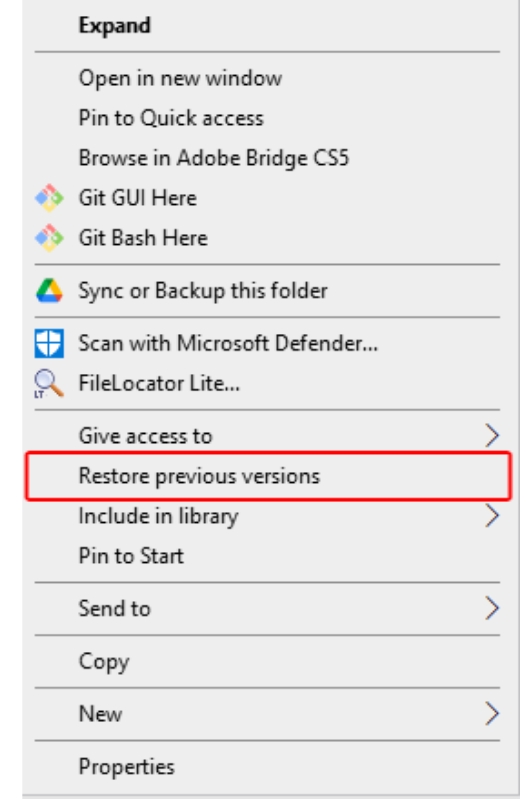Screen dimensions: 526x799
Task: Expand the Give access to submenu arrow
Action: pos(491,436)
